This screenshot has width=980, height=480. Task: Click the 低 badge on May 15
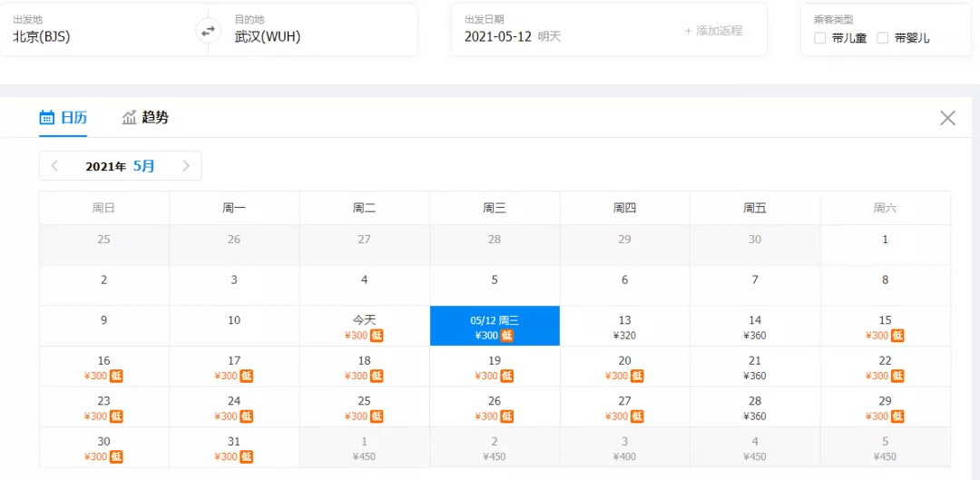[x=897, y=336]
